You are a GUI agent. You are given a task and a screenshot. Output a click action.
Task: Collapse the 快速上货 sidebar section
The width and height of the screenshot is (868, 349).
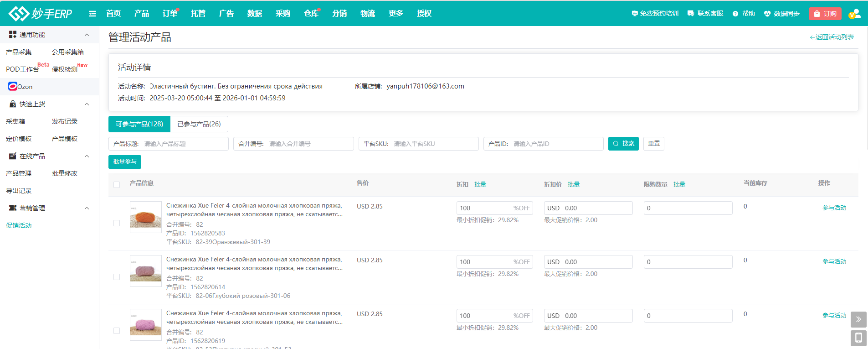click(87, 104)
